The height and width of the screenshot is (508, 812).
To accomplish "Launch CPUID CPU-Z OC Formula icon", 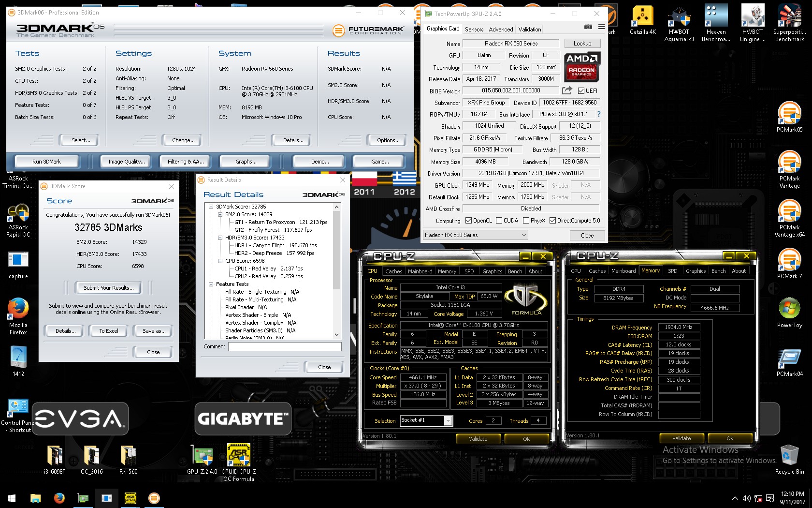I will tap(239, 463).
